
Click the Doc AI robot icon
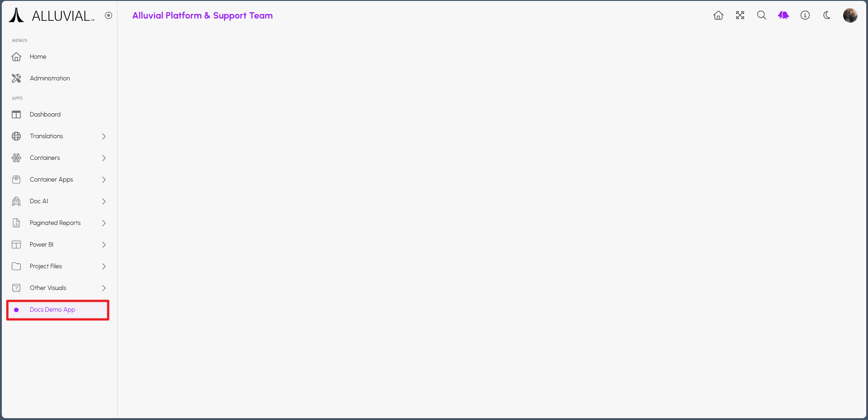(x=16, y=201)
